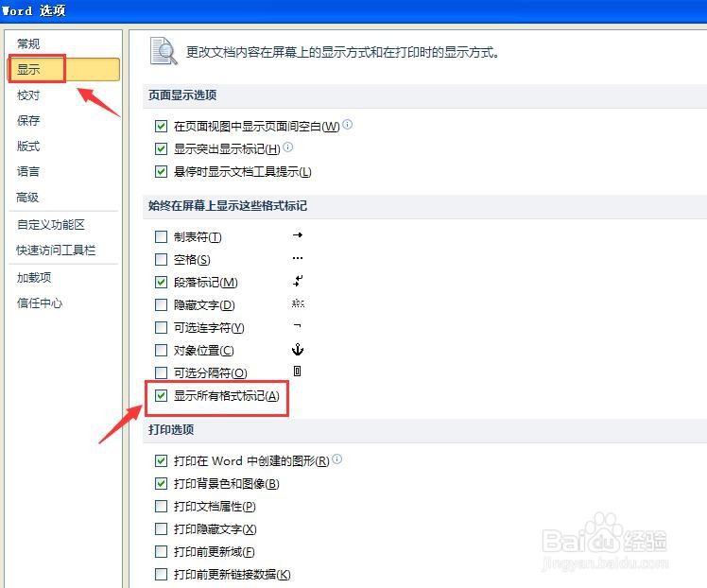Enable 打印文档属性 checkbox
The image size is (707, 588).
point(161,507)
